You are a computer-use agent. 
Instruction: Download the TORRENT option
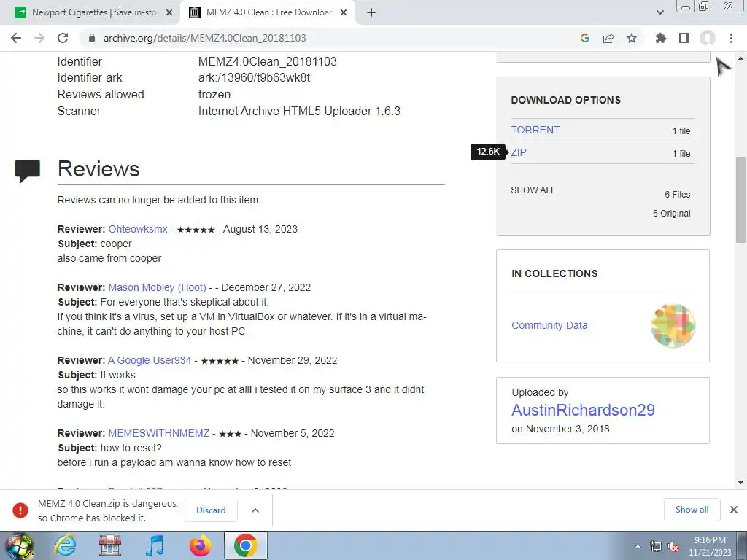(535, 130)
